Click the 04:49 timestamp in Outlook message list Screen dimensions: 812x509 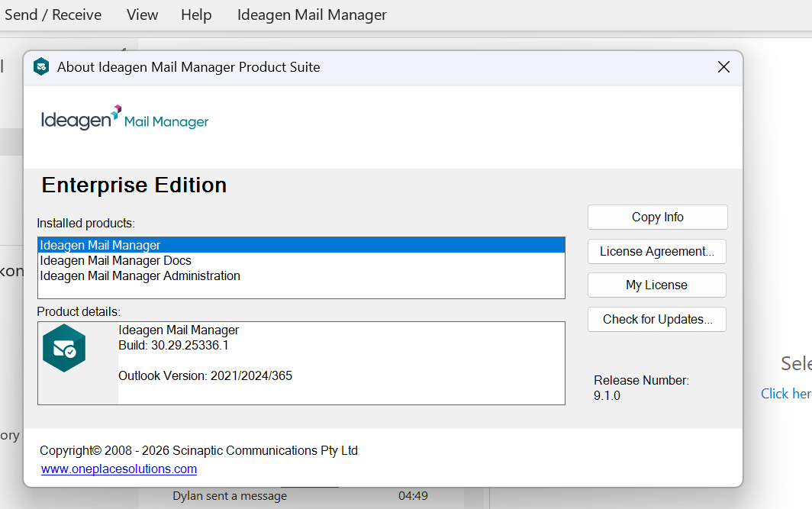click(413, 495)
